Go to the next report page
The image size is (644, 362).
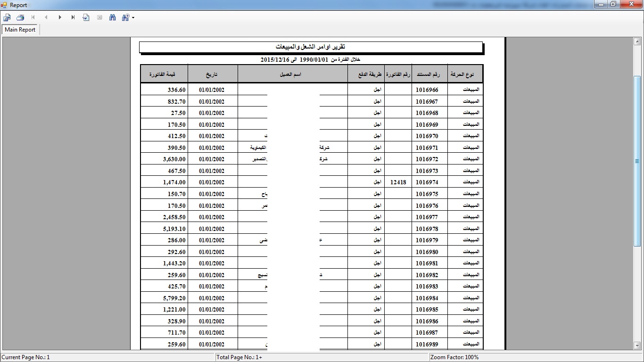click(x=60, y=17)
